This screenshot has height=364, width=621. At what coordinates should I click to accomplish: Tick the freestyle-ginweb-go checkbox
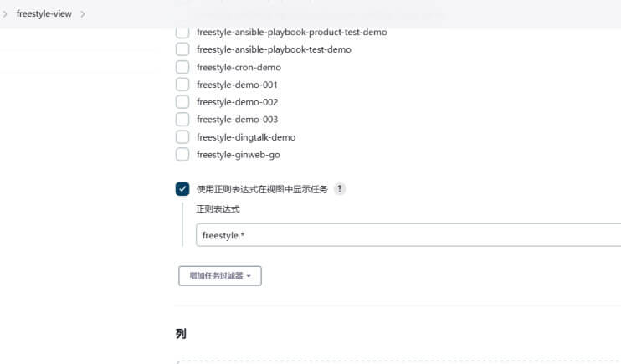tap(182, 155)
